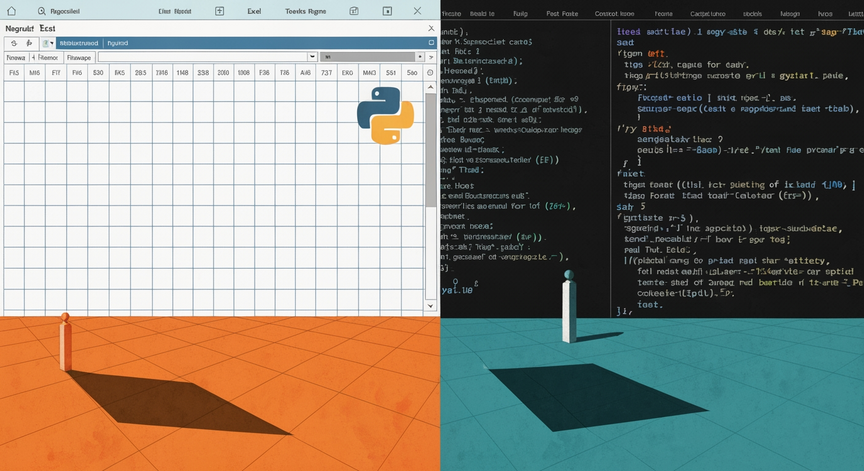
Task: Select column header 551
Action: tap(391, 73)
